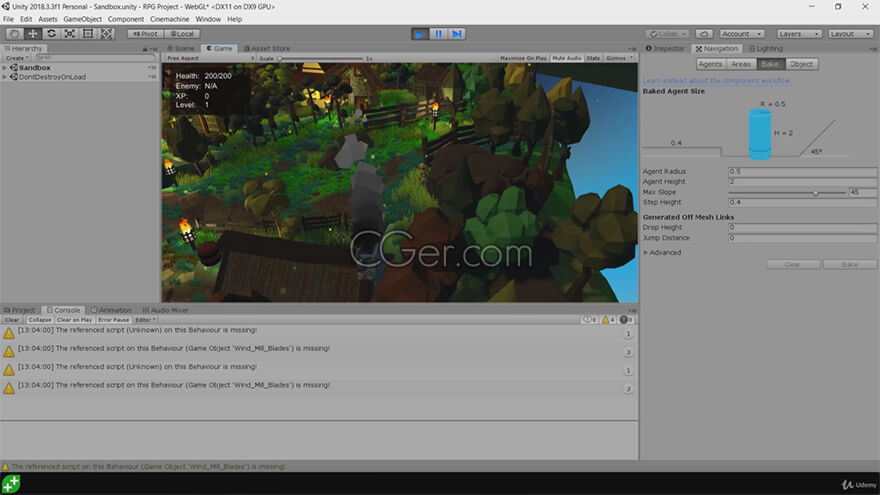Open the Gizmos dropdown
The width and height of the screenshot is (880, 495).
pyautogui.click(x=619, y=58)
